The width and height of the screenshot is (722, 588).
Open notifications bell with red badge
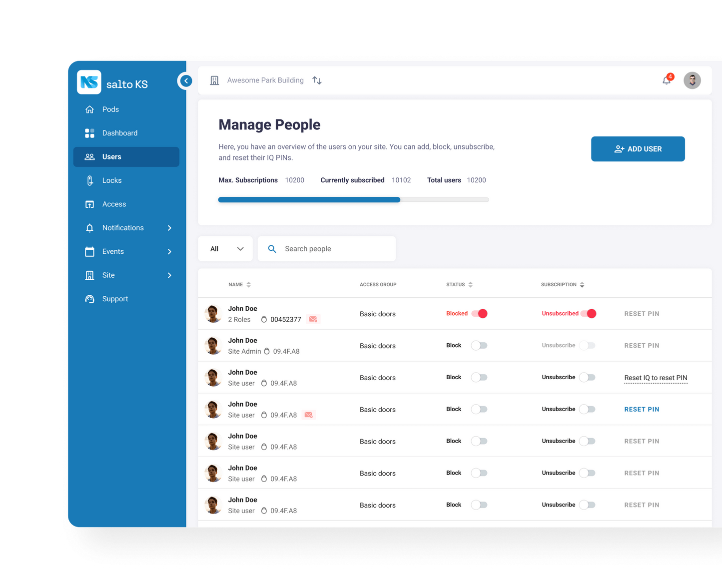coord(668,79)
